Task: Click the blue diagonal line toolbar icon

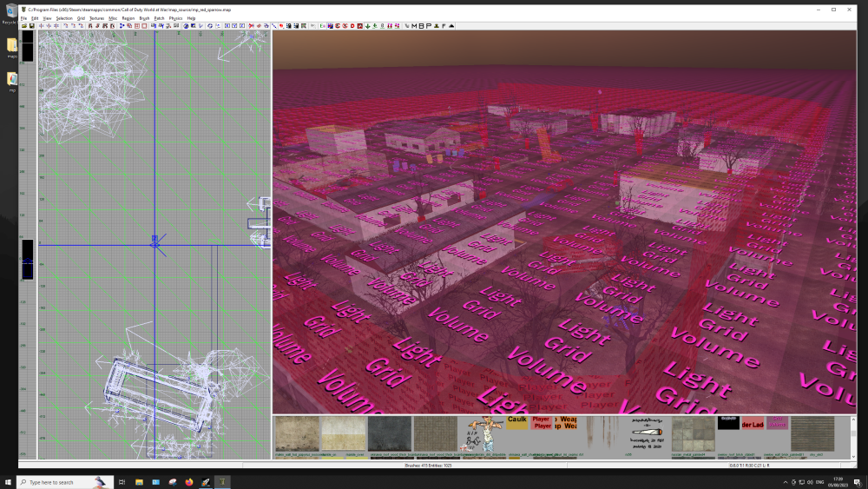Action: (273, 25)
